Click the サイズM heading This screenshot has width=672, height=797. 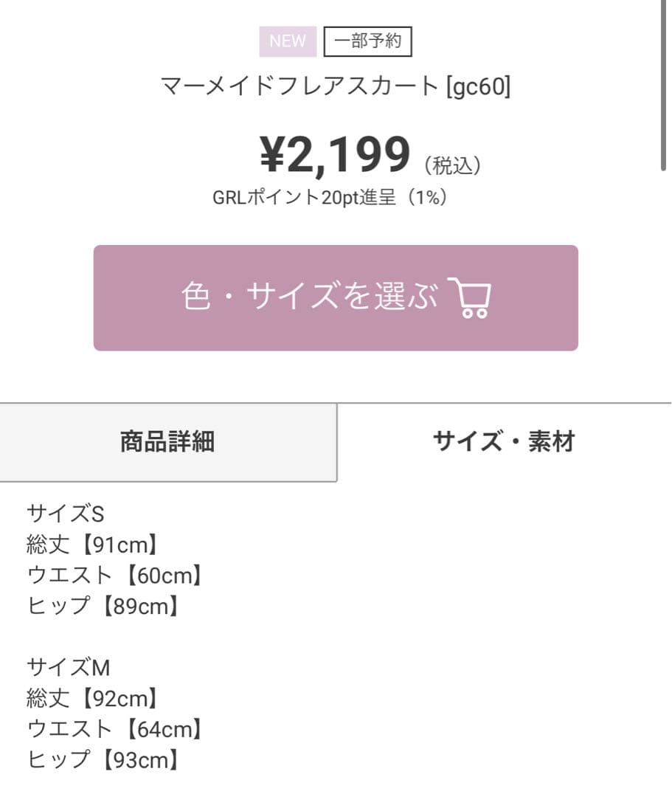(x=68, y=667)
